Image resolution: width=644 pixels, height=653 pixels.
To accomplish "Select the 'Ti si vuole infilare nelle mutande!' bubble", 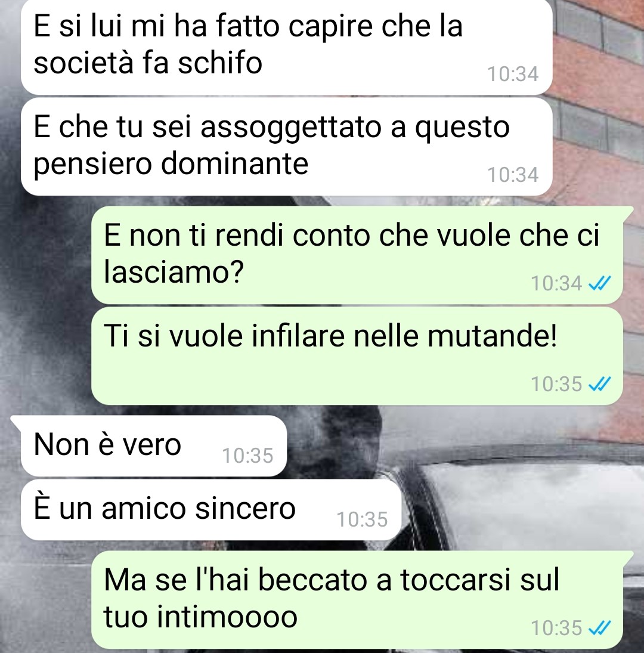I will point(357,356).
